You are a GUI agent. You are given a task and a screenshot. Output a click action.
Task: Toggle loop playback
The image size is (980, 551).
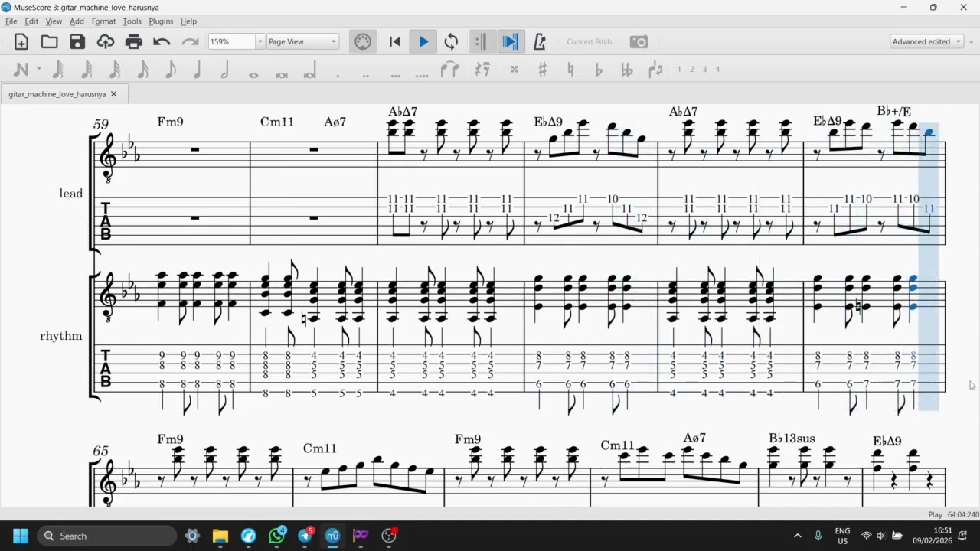[452, 42]
